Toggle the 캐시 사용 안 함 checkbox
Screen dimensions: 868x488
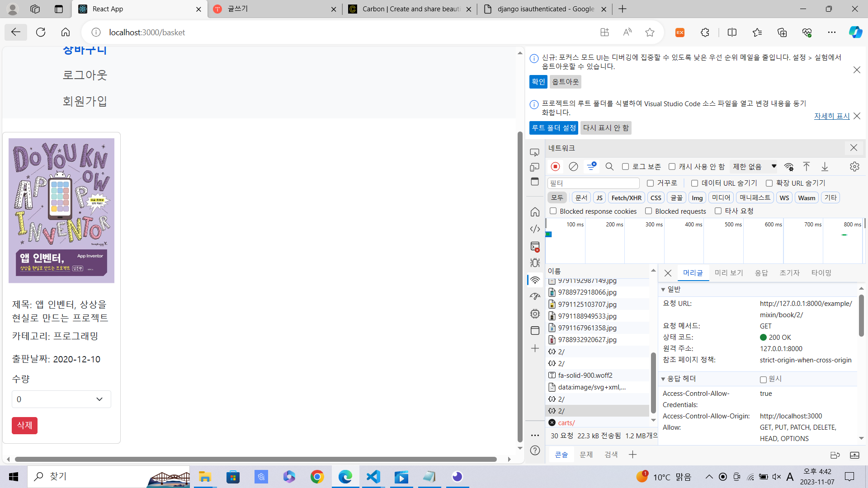(672, 167)
